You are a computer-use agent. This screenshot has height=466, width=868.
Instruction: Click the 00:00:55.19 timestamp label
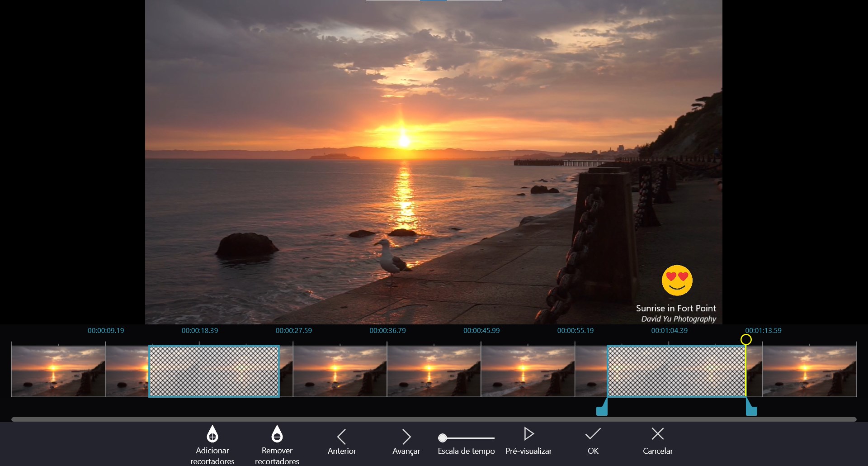click(576, 331)
